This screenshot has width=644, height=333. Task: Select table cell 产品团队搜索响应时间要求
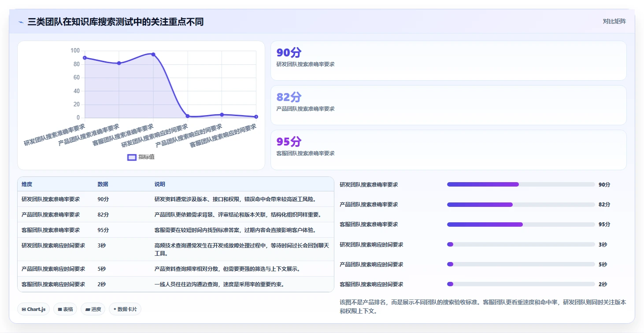(x=53, y=269)
